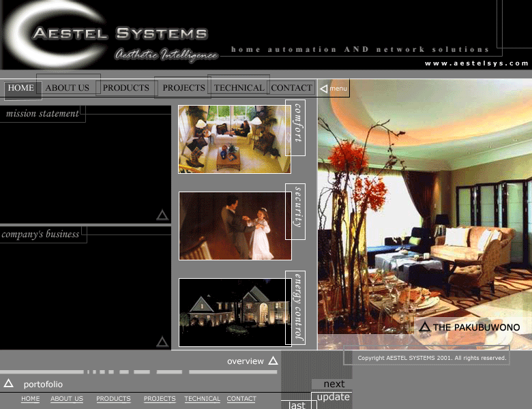Click the triangle icon beside portofolio

[9, 384]
